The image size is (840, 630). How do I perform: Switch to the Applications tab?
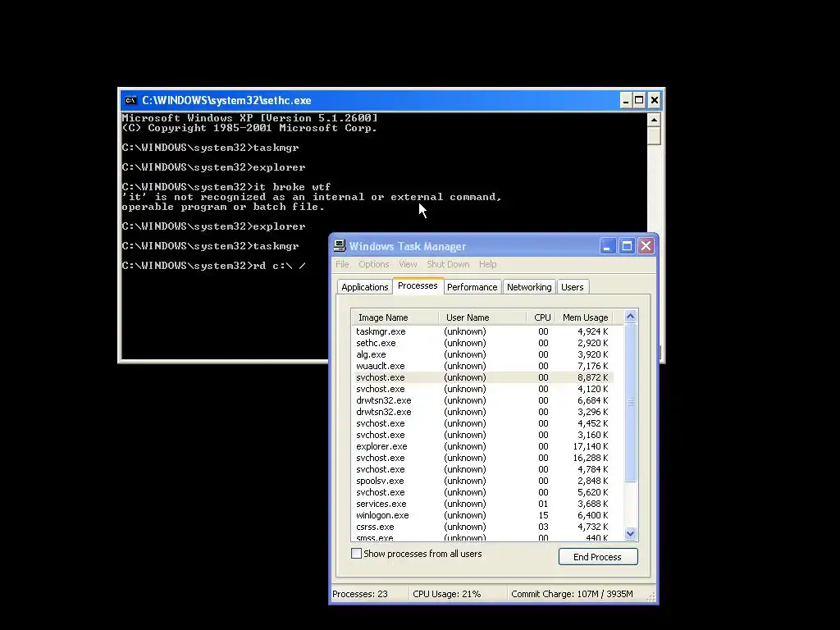pyautogui.click(x=365, y=287)
